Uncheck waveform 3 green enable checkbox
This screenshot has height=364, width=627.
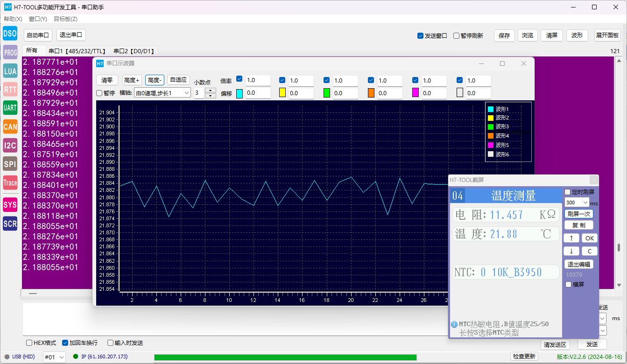tap(326, 80)
